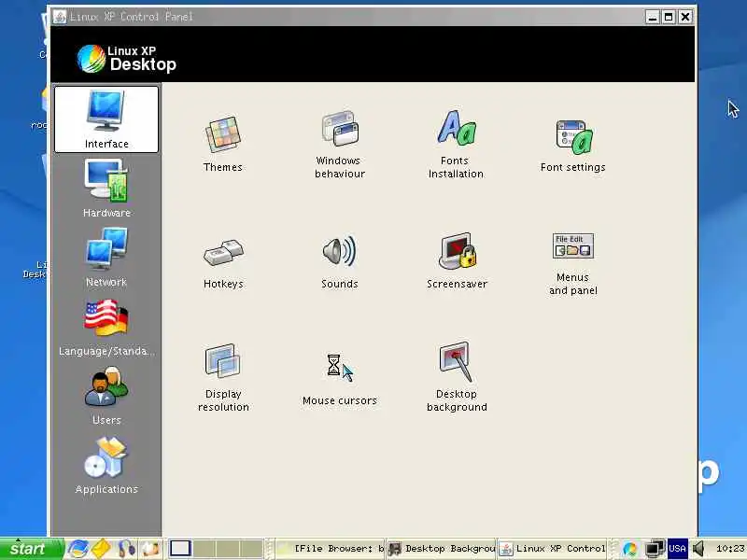Screen dimensions: 747x560
Task: Open Menus and panel settings
Action: [x=572, y=264]
